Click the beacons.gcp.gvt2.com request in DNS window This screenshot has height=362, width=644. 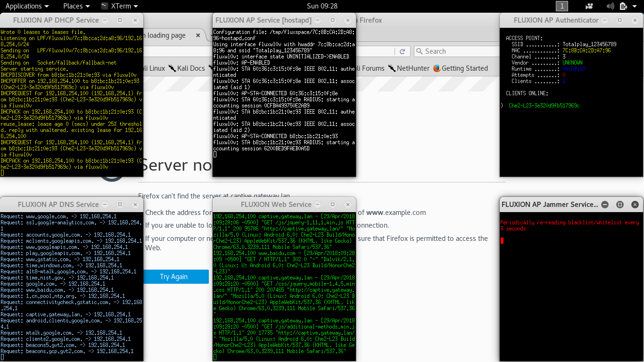coord(67,351)
